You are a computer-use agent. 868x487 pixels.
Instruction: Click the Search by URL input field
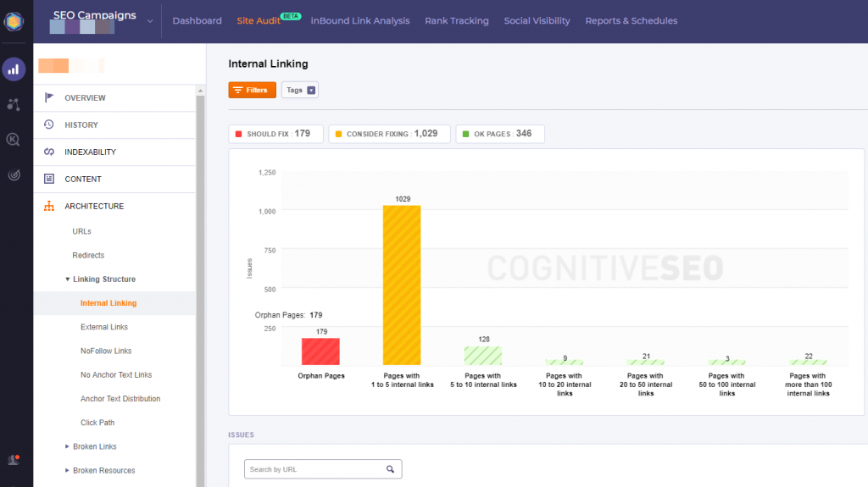[314, 469]
